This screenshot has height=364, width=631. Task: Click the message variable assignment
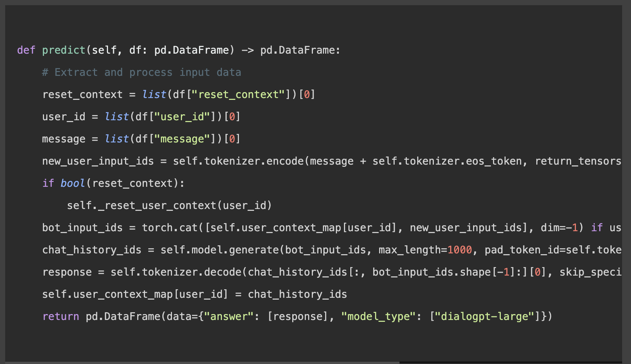point(64,139)
